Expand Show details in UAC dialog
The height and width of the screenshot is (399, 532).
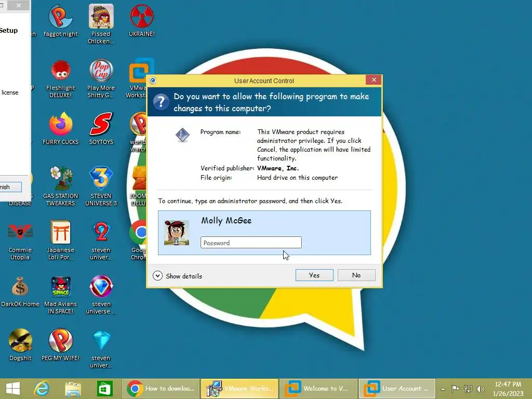[x=178, y=276]
